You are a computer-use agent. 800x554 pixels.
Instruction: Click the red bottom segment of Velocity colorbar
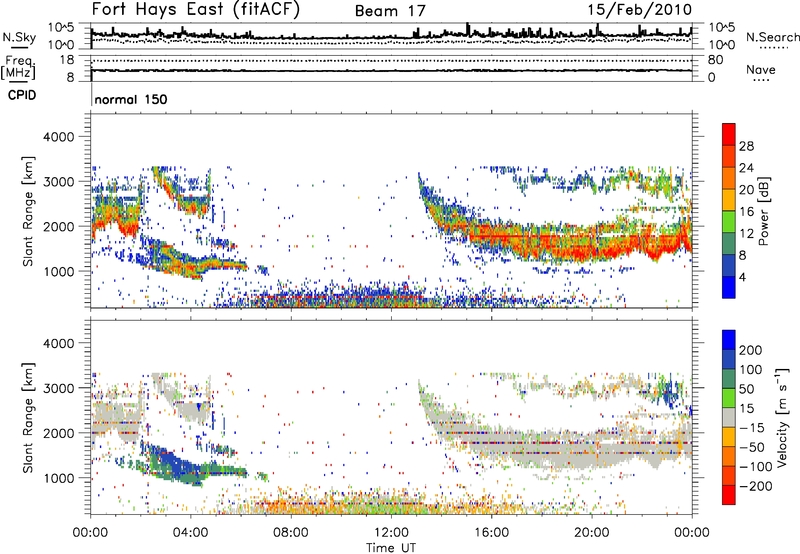(729, 495)
